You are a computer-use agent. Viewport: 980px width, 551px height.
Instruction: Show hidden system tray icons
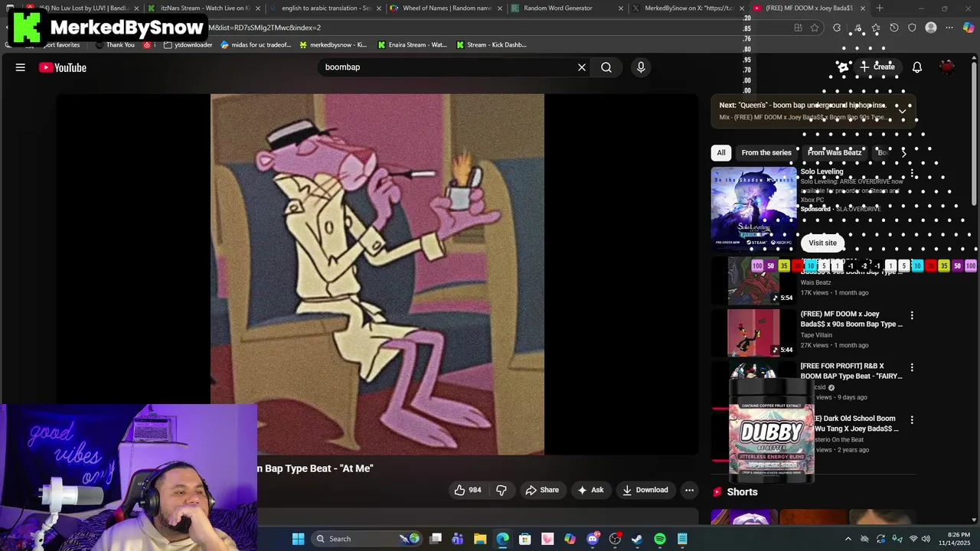tap(848, 539)
